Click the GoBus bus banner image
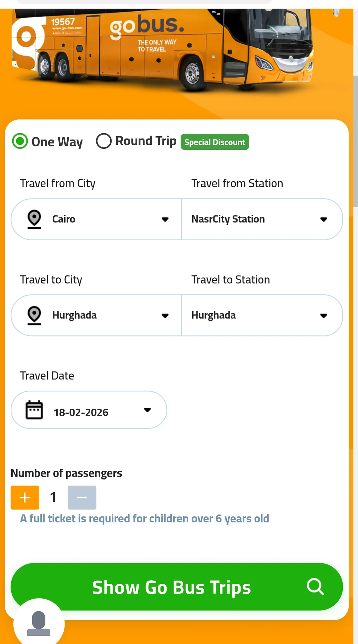This screenshot has height=644, width=358. [162, 50]
